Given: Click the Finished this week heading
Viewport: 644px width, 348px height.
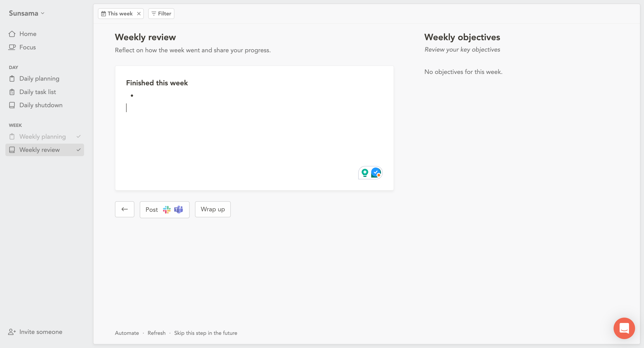Looking at the screenshot, I should tap(157, 83).
